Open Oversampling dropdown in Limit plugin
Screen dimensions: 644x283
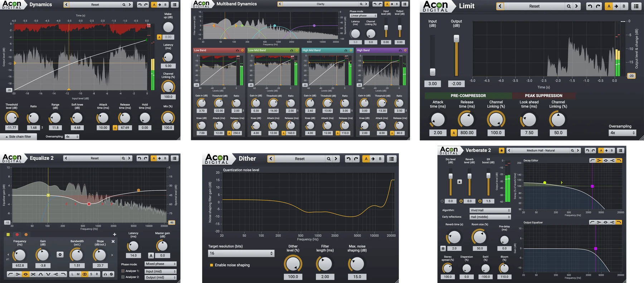pyautogui.click(x=623, y=133)
